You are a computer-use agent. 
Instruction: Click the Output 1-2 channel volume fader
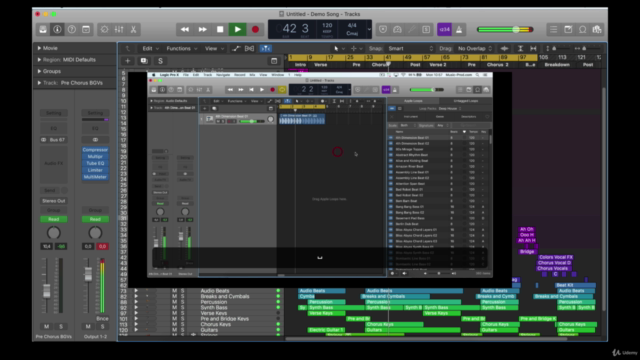88,274
